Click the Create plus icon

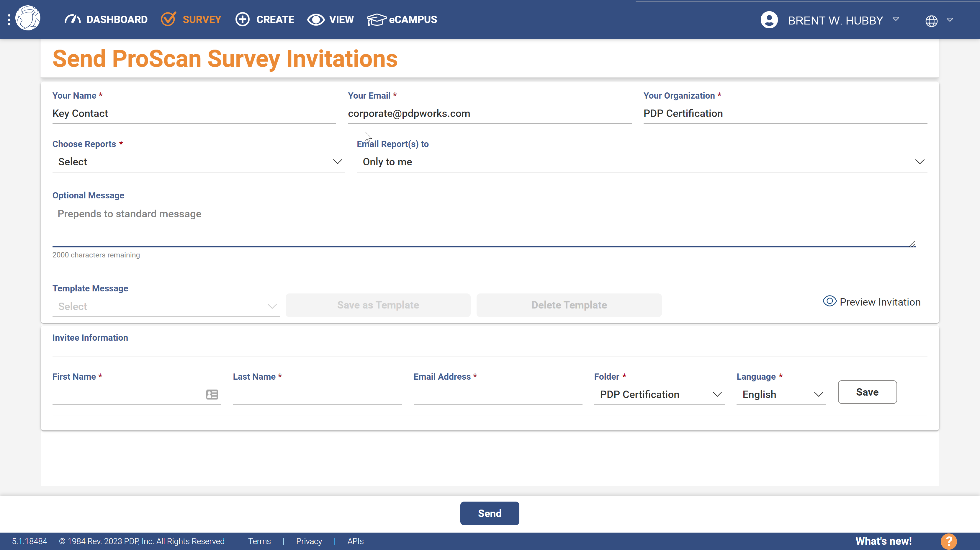(243, 19)
